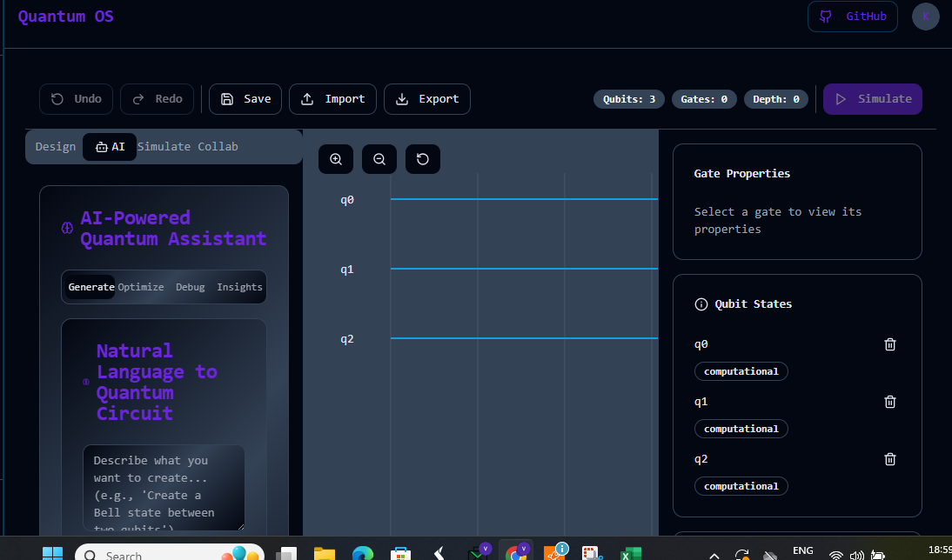952x560 pixels.
Task: Click the brain icon beside AI-Powered Quantum Assistant
Action: tap(67, 228)
